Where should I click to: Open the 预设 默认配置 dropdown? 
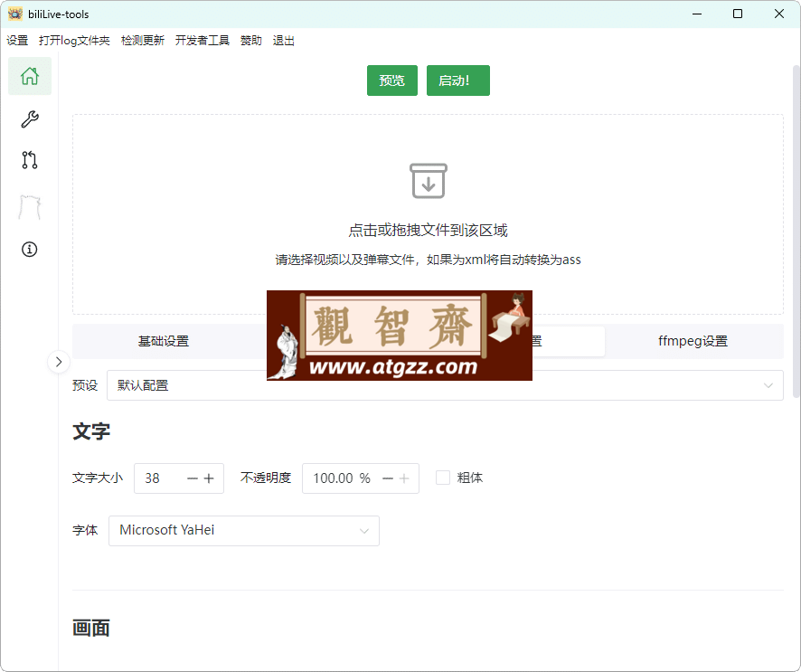point(445,385)
